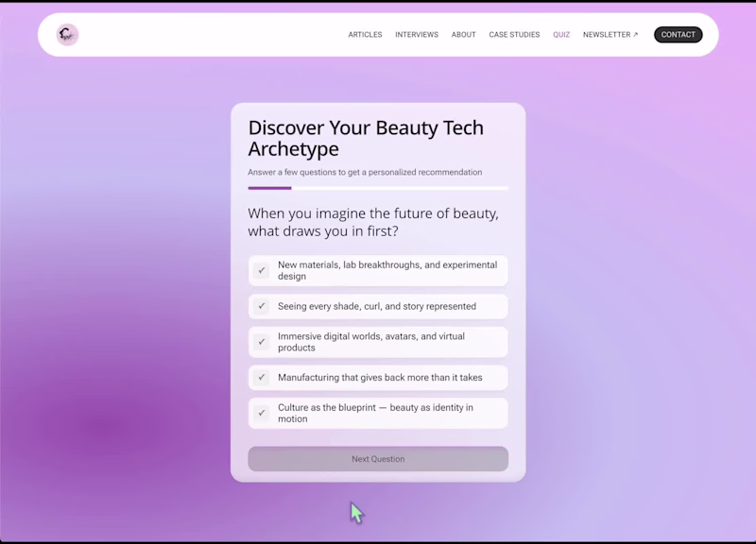The height and width of the screenshot is (544, 756).
Task: Open the Articles page
Action: 365,35
